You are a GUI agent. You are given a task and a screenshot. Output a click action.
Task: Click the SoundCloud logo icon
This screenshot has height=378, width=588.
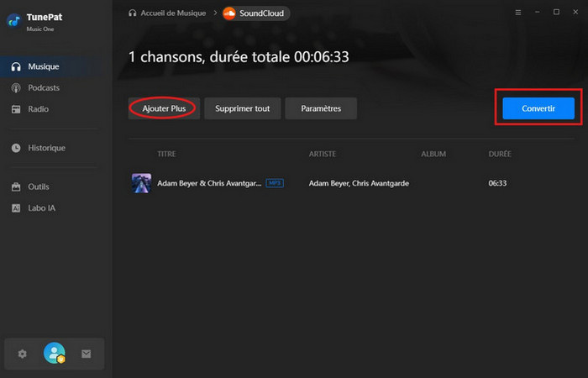click(229, 13)
